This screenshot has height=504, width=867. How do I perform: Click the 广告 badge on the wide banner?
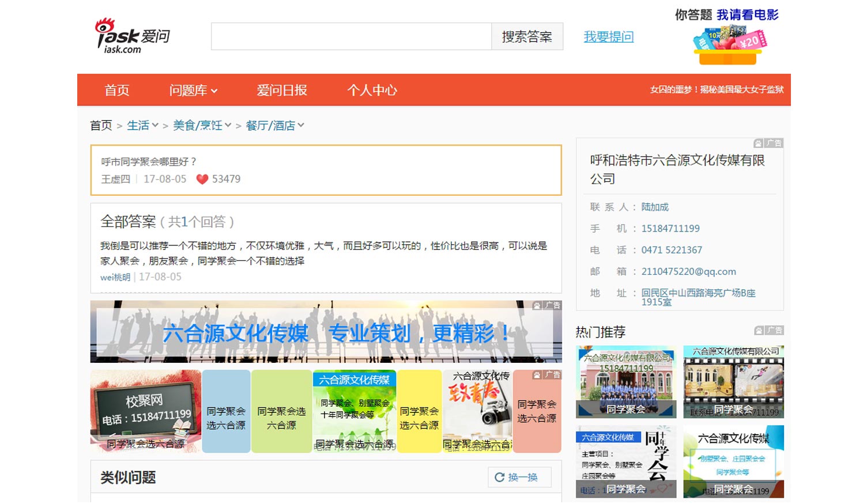pos(546,305)
